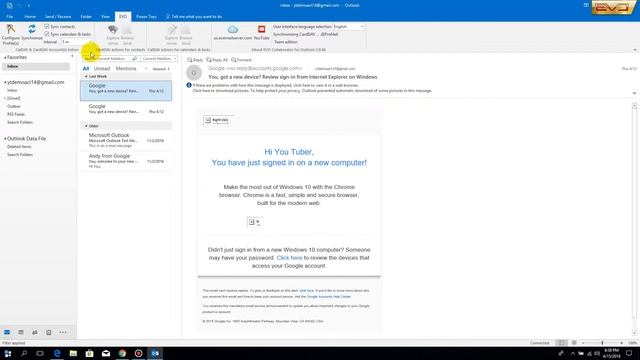Collapse the Favorites section
The width and height of the screenshot is (640, 360).
(x=5, y=58)
